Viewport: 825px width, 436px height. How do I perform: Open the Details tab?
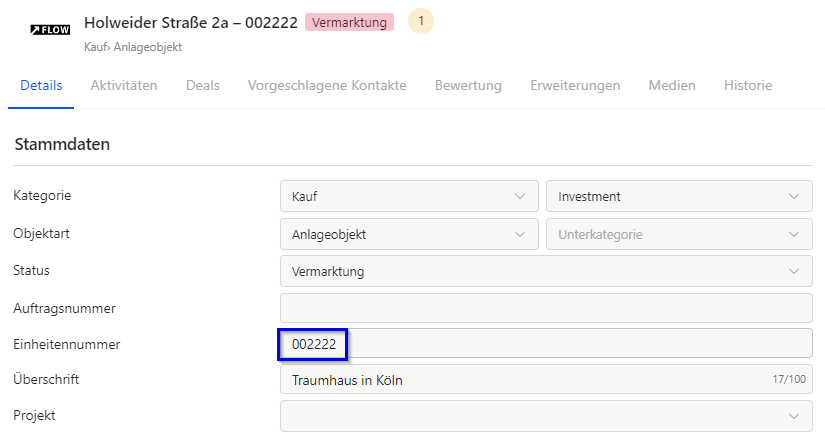41,86
